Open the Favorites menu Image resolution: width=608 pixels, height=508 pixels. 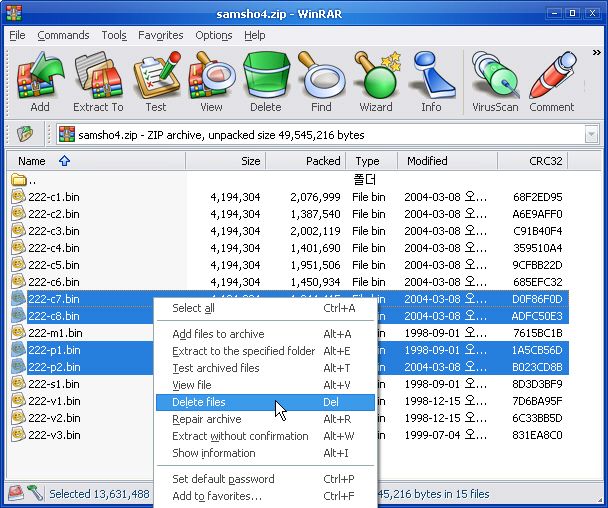click(x=161, y=35)
